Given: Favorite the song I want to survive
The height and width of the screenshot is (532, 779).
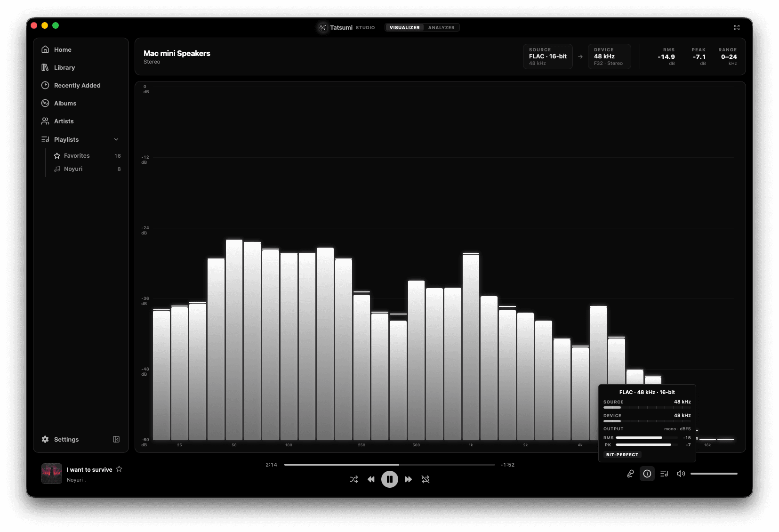Looking at the screenshot, I should [x=119, y=469].
